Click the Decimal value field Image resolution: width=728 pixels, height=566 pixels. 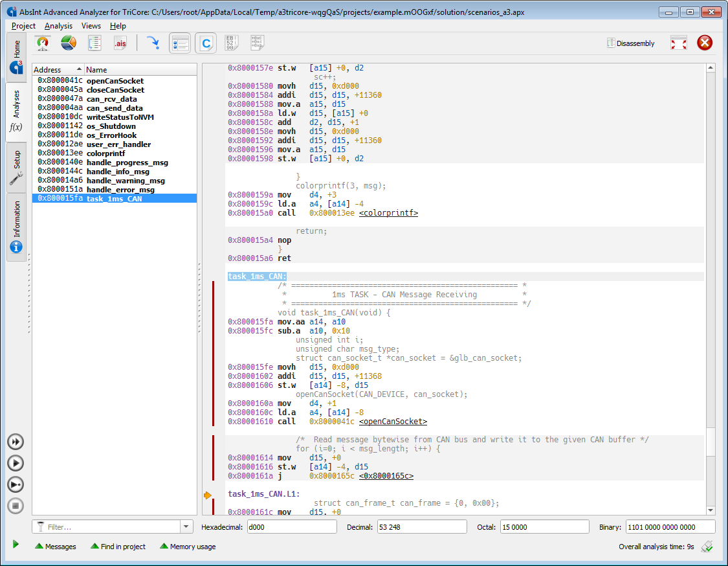pos(422,527)
